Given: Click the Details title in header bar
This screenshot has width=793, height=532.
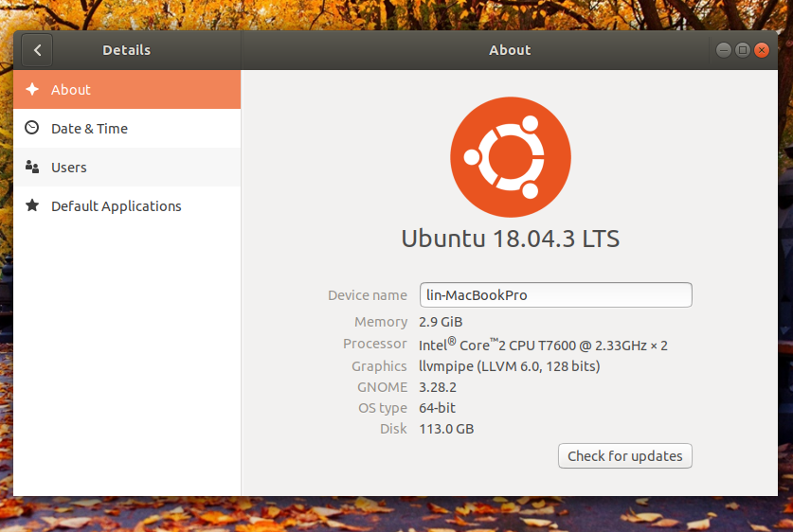Looking at the screenshot, I should click(126, 50).
